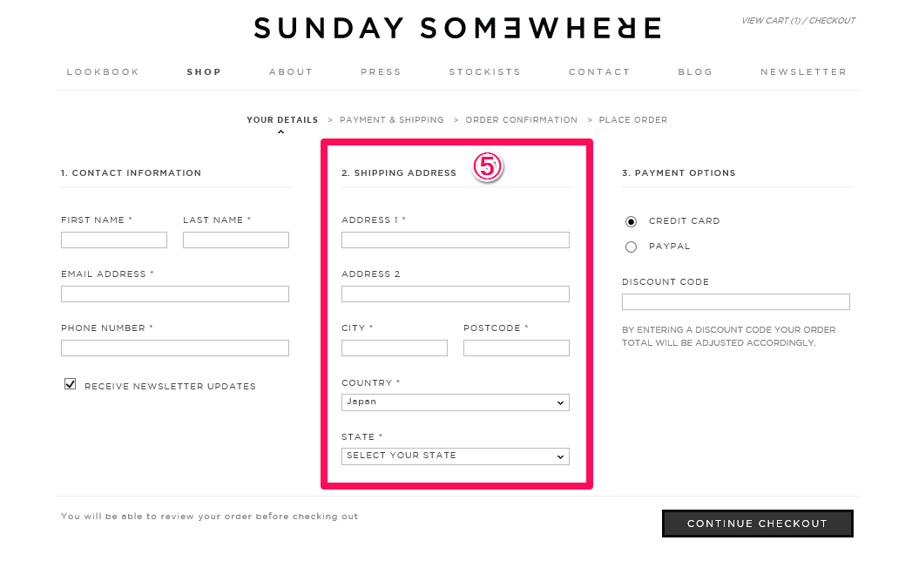Click into the Postcode field
The width and height of the screenshot is (912, 588).
point(517,348)
